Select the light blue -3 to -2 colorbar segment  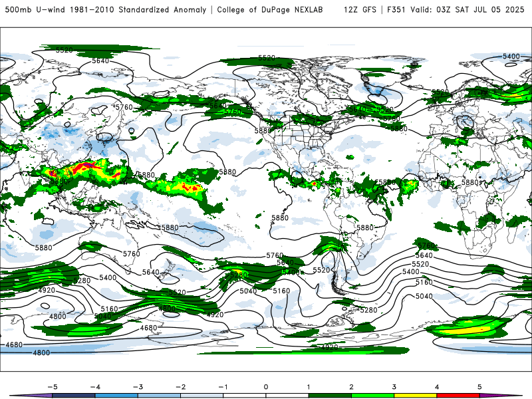[x=159, y=396]
